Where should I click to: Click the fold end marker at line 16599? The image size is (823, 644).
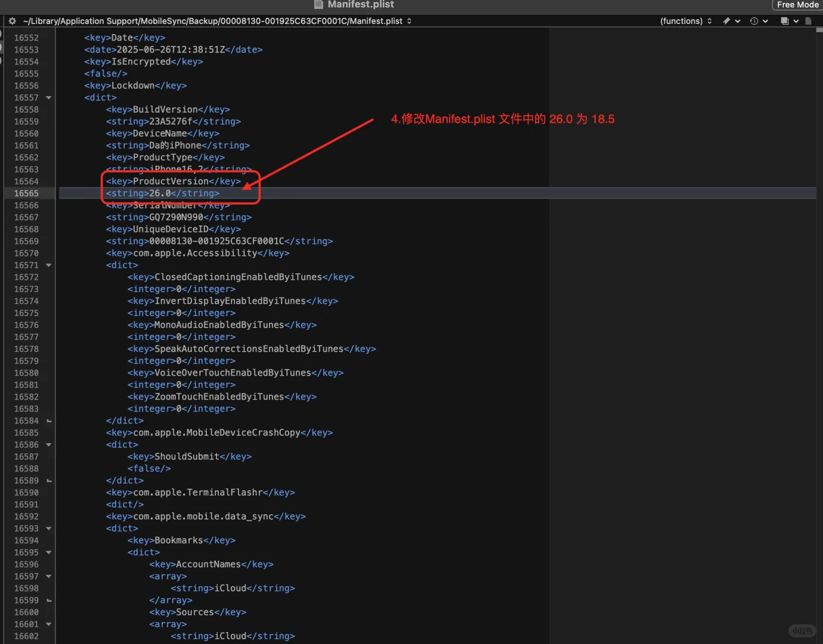(49, 600)
